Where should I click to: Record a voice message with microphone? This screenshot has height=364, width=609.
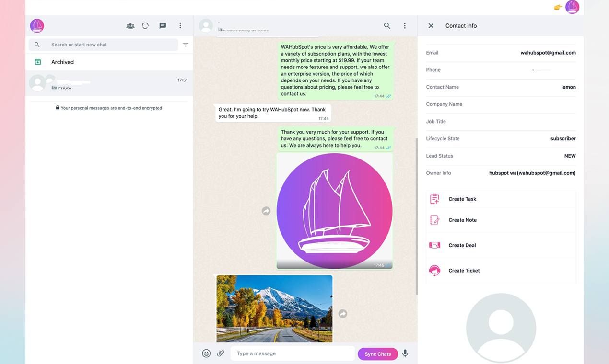click(405, 353)
